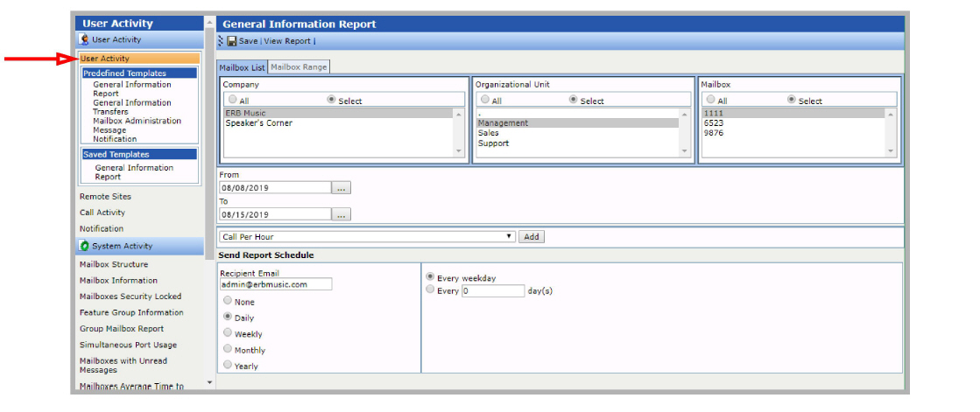Image resolution: width=980 pixels, height=412 pixels.
Task: Select the Every N day(s) option
Action: pyautogui.click(x=430, y=290)
